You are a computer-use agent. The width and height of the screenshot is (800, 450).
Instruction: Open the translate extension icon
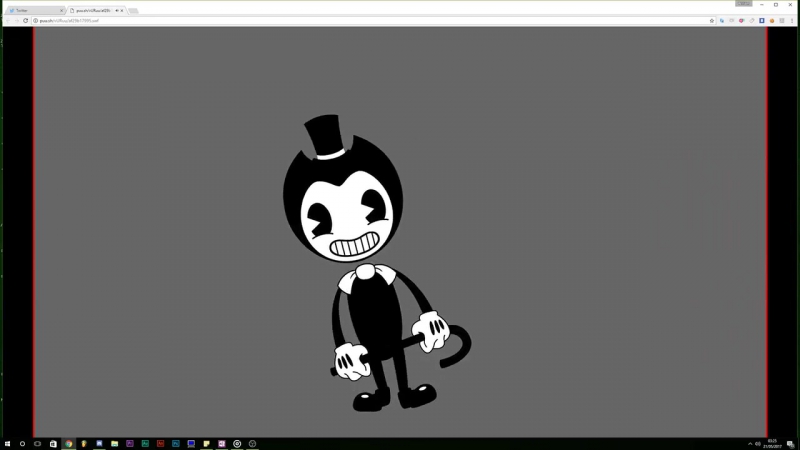pos(722,20)
